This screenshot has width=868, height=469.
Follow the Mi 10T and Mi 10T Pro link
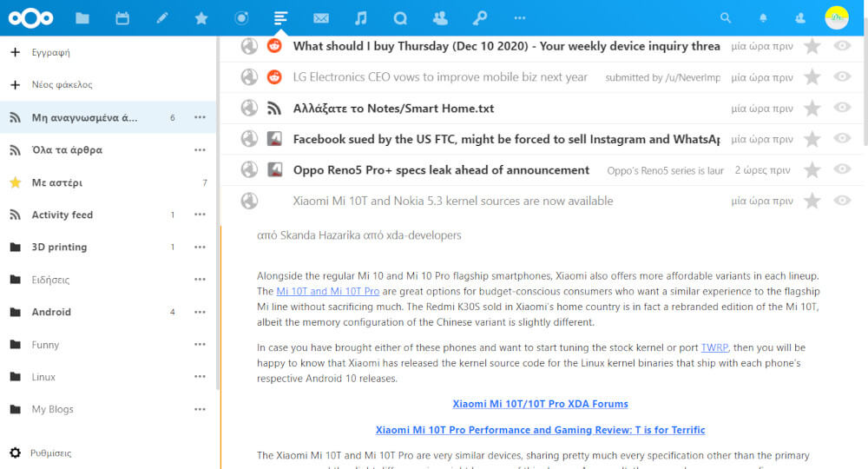(x=328, y=291)
